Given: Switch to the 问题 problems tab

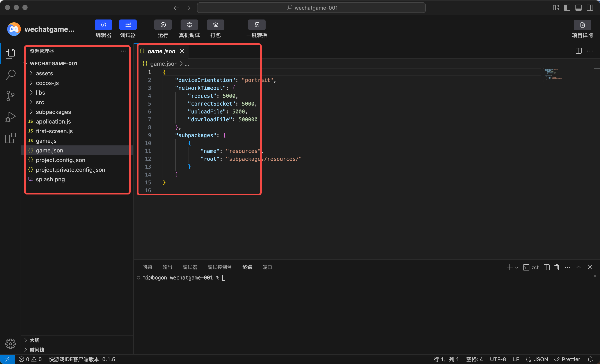Looking at the screenshot, I should (147, 267).
